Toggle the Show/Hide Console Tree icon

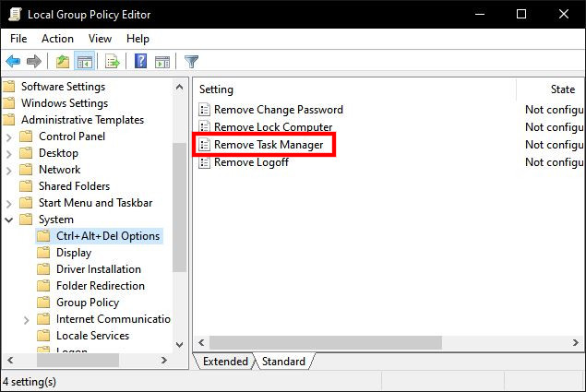(x=85, y=61)
